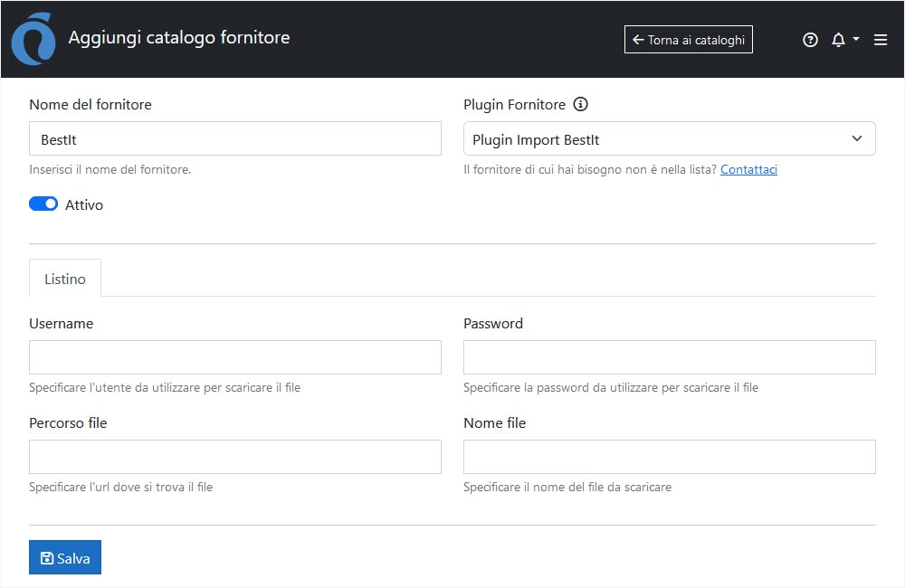The image size is (905, 588).
Task: Click inside the Nome del fornitore field
Action: 234,138
